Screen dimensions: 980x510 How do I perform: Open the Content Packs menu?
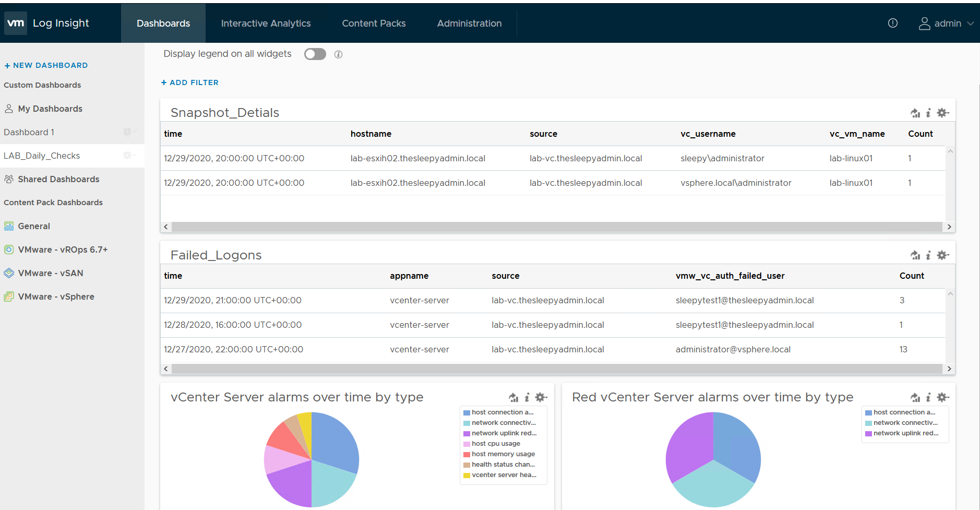point(374,23)
